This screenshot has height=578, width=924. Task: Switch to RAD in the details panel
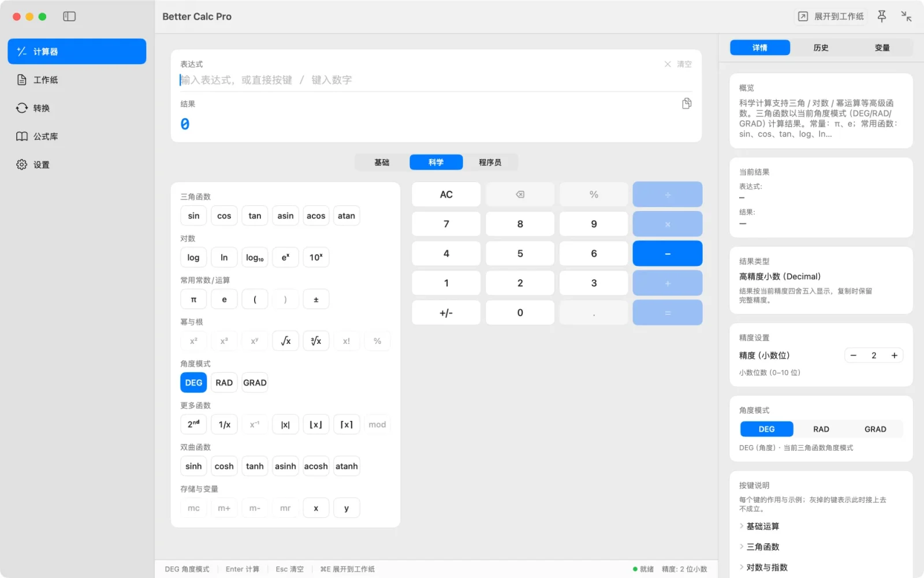point(821,429)
